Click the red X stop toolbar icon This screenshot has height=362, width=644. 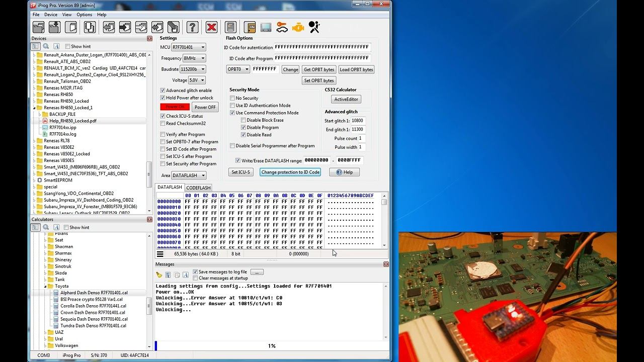click(212, 27)
